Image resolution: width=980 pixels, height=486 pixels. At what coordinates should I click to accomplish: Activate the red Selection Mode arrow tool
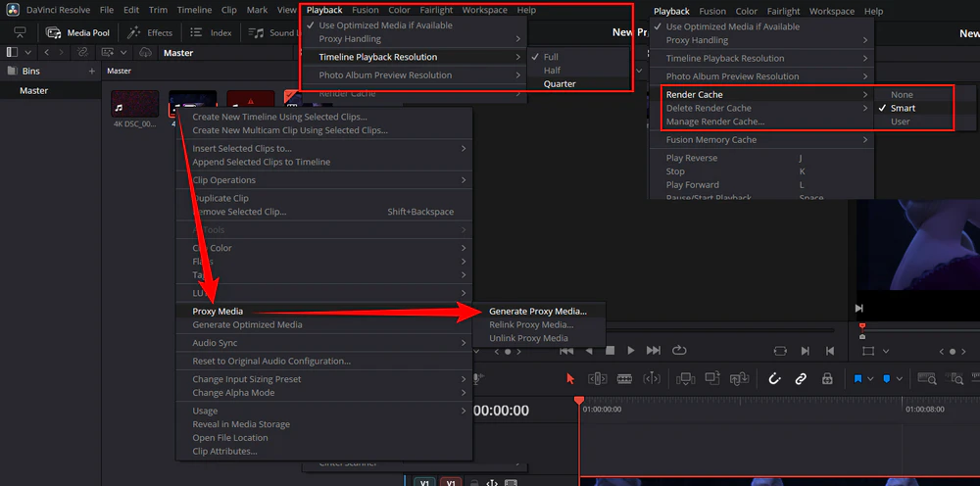(x=570, y=378)
